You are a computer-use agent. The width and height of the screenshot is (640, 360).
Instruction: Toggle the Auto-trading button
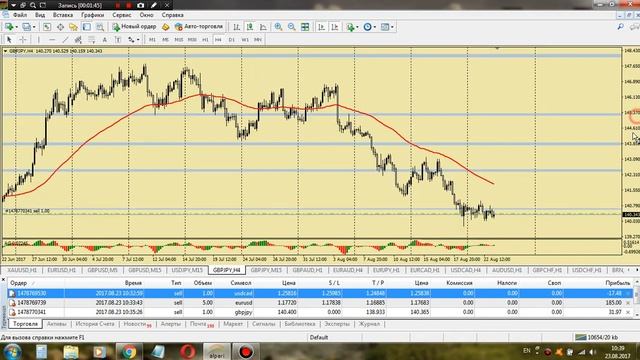coord(199,27)
